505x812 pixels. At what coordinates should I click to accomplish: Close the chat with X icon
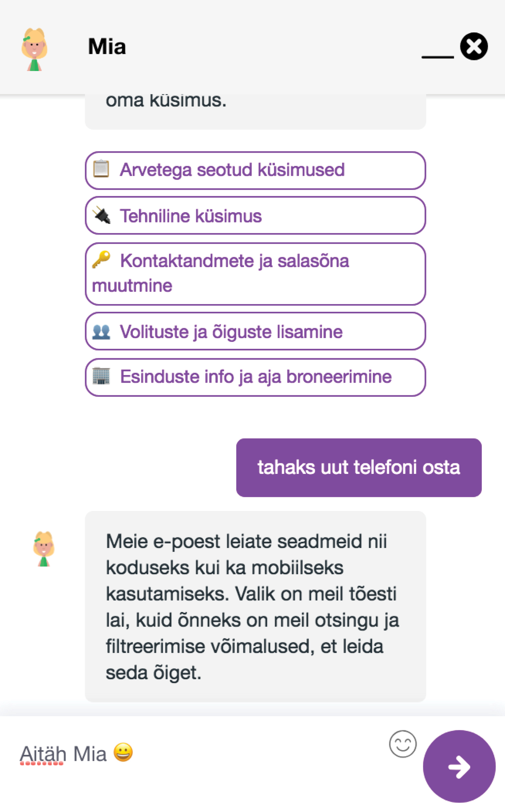(x=474, y=47)
